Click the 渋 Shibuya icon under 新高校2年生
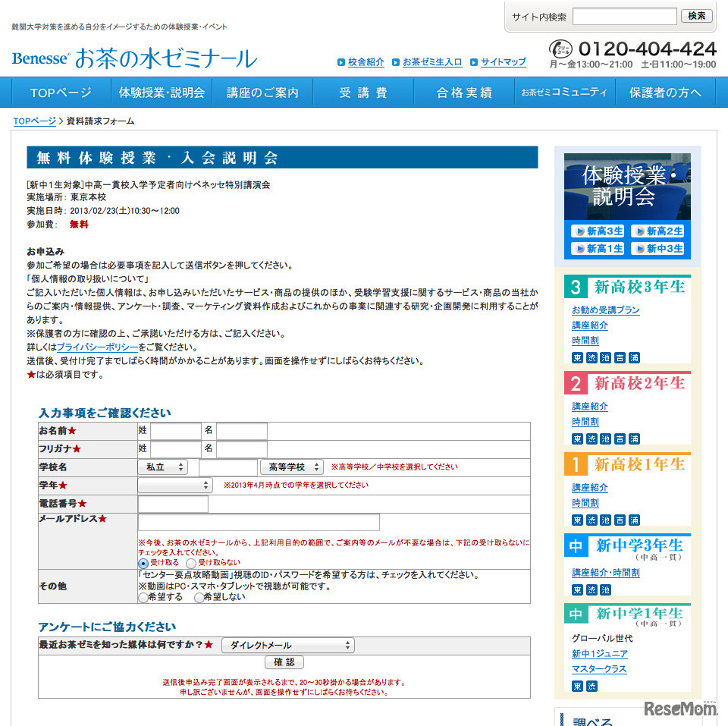The width and height of the screenshot is (728, 726). [x=591, y=438]
